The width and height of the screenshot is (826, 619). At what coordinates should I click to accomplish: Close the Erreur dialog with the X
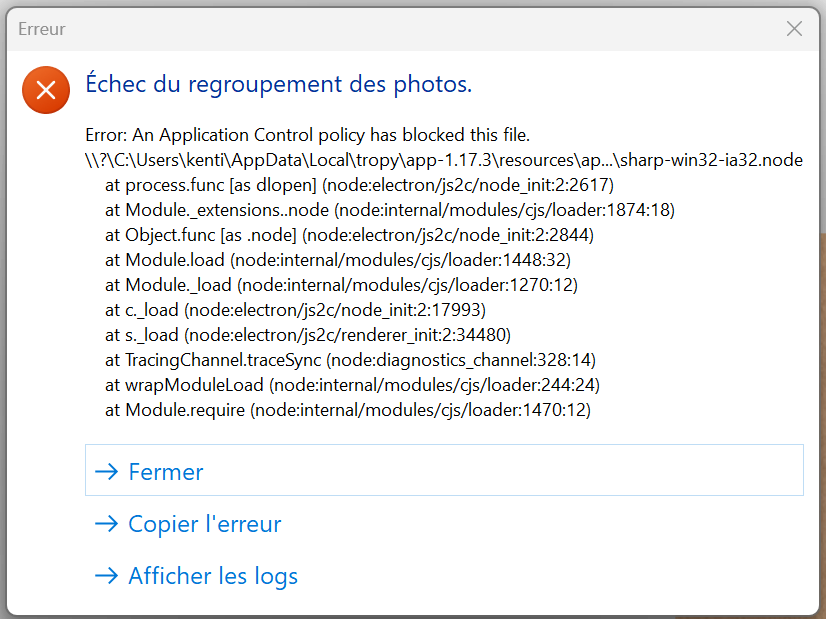tap(794, 29)
